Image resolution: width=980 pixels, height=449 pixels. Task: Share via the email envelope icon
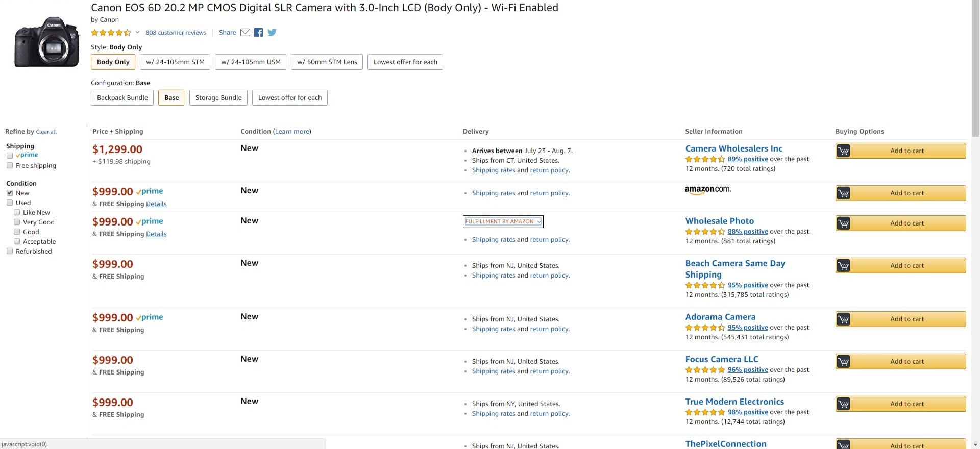pyautogui.click(x=245, y=33)
